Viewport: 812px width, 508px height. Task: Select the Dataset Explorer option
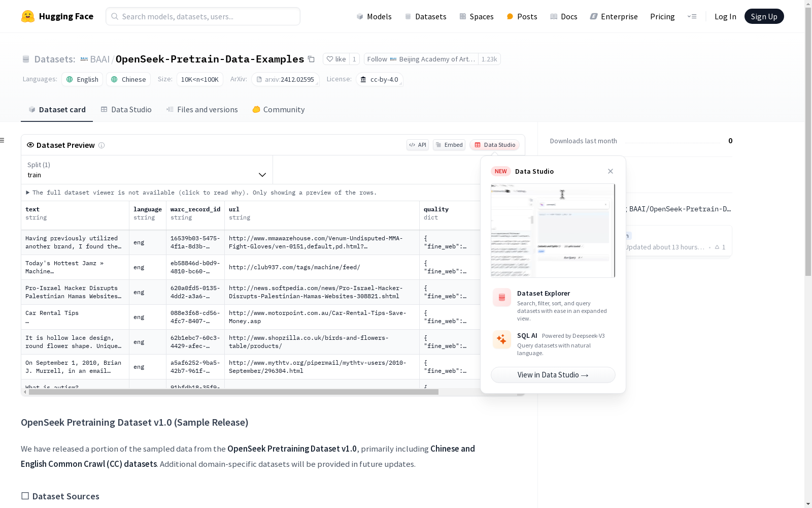tap(553, 305)
